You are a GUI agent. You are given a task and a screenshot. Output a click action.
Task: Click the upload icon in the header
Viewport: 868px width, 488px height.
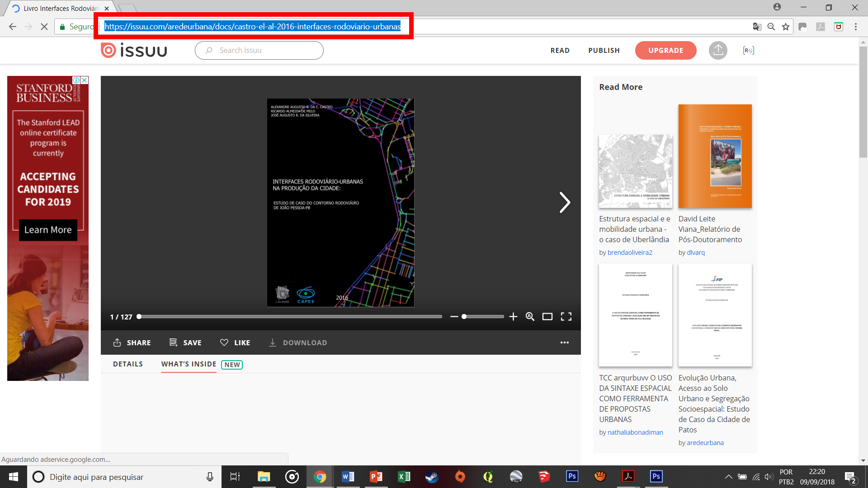click(717, 50)
